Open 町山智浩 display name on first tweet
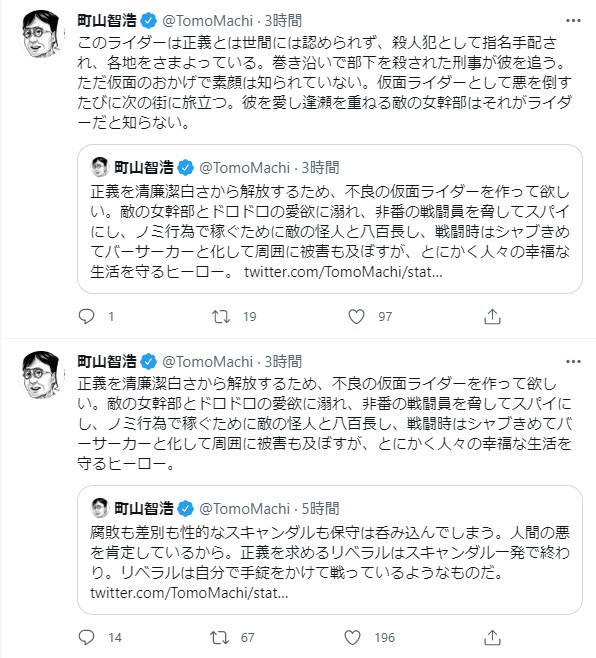Viewport: 596px width, 658px height. tap(107, 21)
